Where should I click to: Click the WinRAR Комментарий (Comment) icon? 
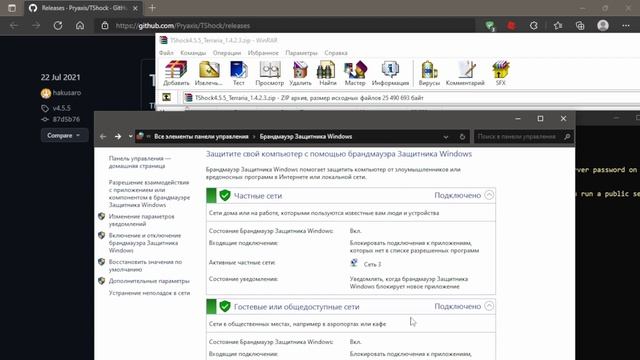click(465, 73)
